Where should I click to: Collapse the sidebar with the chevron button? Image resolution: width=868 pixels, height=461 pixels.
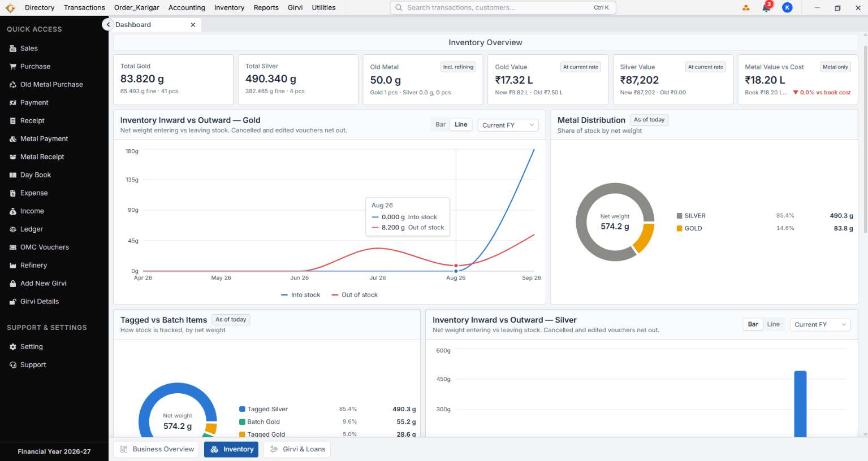[108, 25]
